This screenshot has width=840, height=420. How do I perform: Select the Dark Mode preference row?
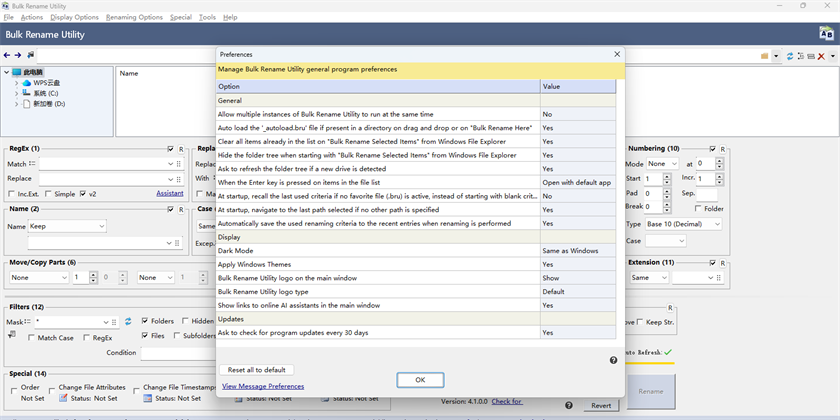(x=379, y=249)
